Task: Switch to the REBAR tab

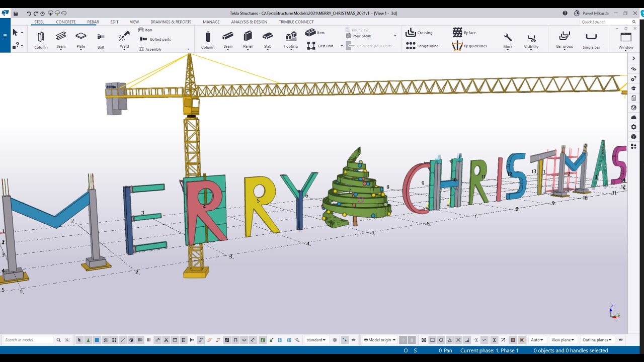Action: pos(93,22)
